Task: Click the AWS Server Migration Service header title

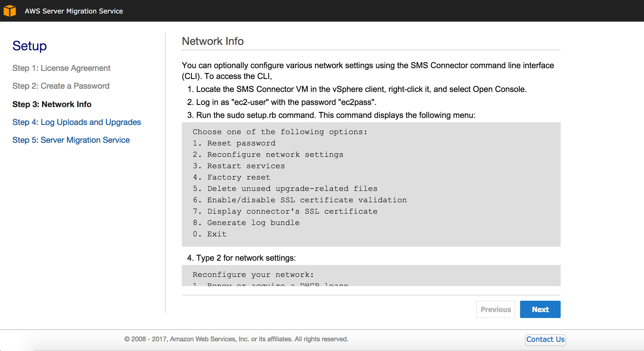Action: click(x=74, y=11)
